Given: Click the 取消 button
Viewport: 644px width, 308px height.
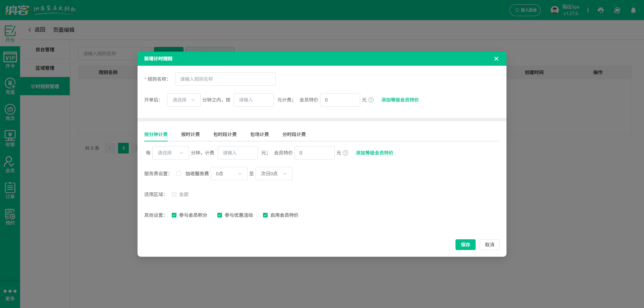Looking at the screenshot, I should click(x=489, y=245).
